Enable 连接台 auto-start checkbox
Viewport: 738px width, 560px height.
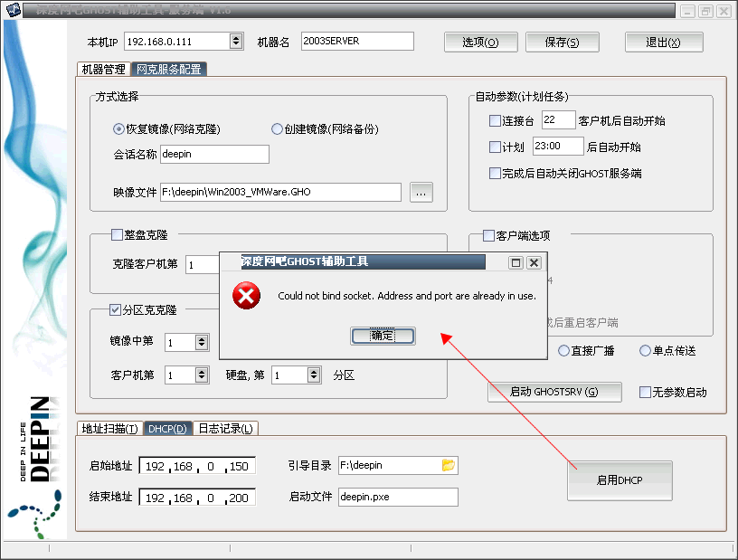[x=495, y=120]
